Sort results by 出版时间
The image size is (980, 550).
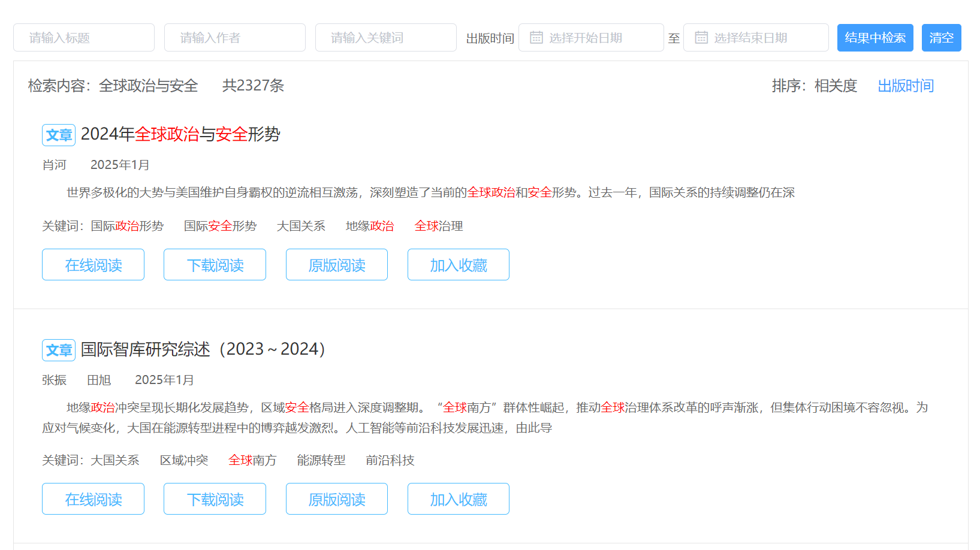(x=905, y=86)
